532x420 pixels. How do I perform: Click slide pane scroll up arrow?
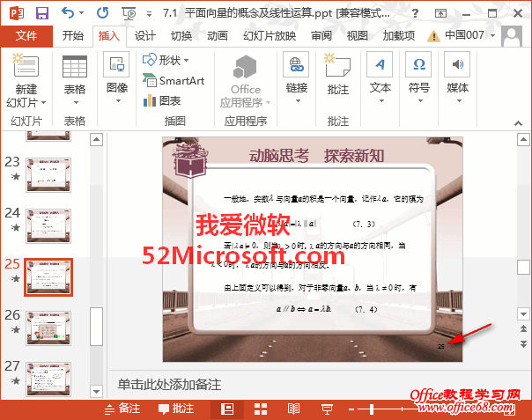[523, 139]
